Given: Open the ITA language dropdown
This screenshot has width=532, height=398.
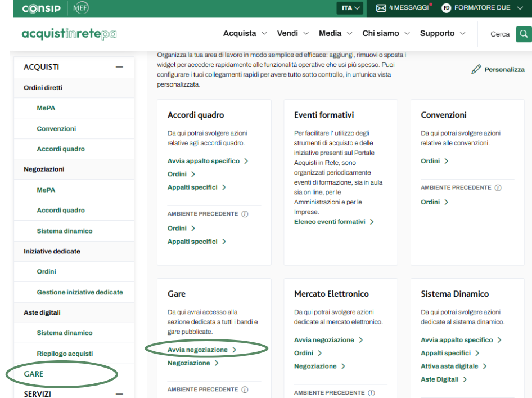Looking at the screenshot, I should pyautogui.click(x=351, y=8).
